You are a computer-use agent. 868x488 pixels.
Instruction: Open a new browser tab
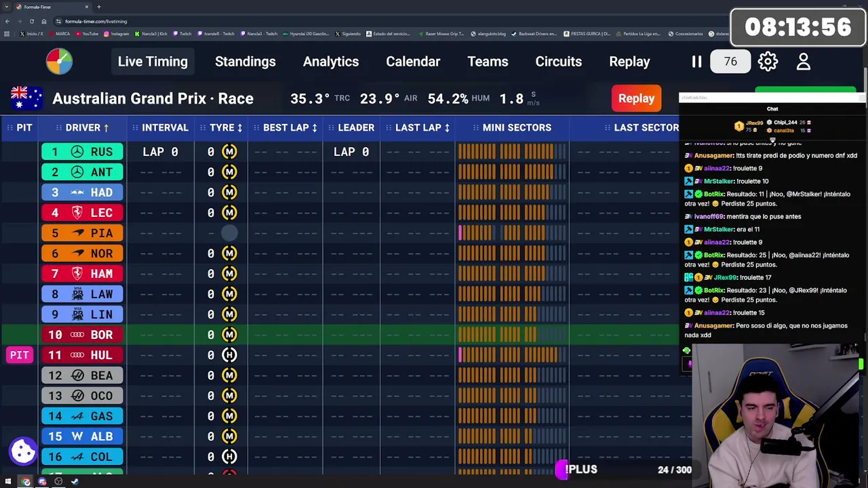pos(99,7)
